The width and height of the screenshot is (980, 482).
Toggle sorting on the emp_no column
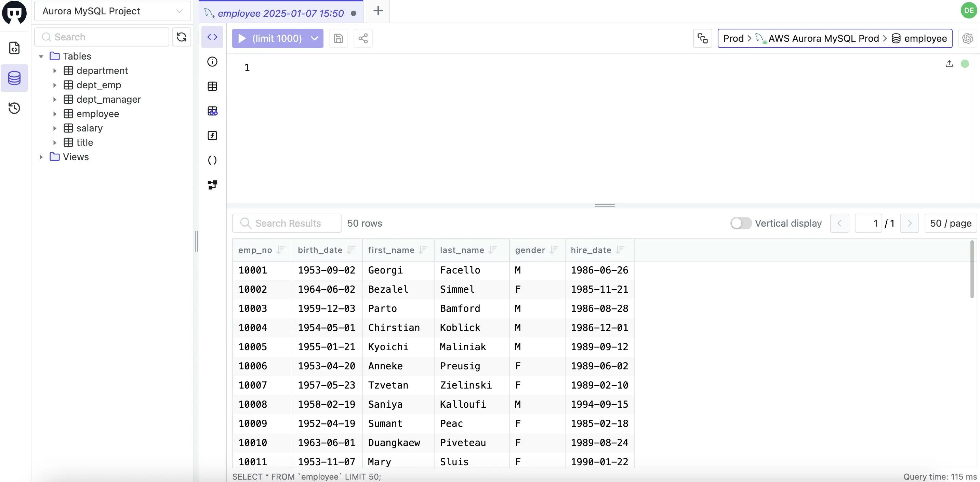[x=281, y=250]
